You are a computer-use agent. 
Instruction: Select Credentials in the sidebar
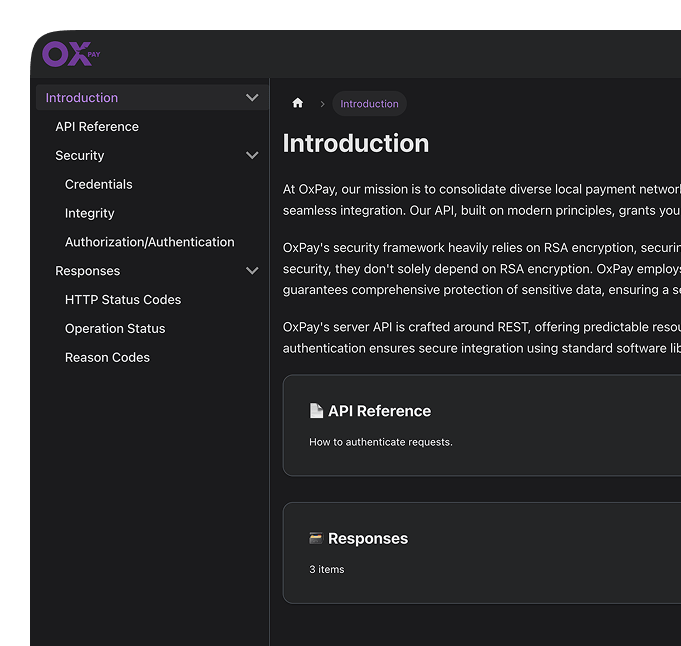tap(99, 185)
